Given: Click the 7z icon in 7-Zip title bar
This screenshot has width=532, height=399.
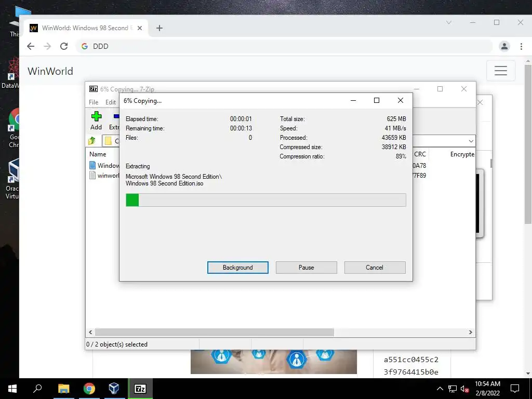Looking at the screenshot, I should click(x=94, y=89).
